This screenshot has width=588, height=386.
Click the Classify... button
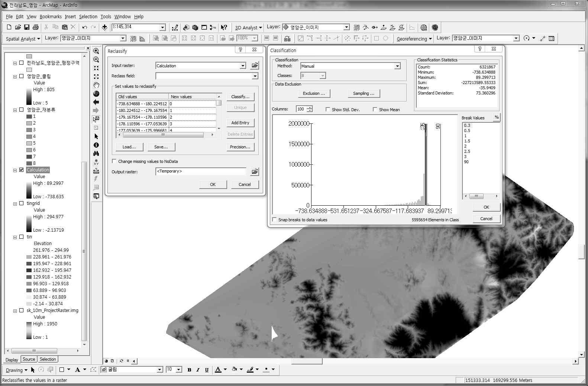tap(240, 97)
